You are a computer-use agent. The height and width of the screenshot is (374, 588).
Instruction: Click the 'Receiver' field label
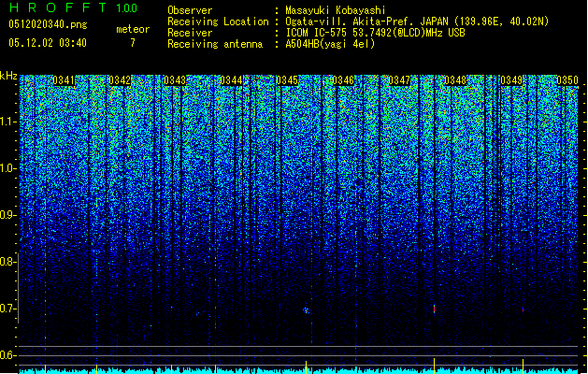pos(190,33)
